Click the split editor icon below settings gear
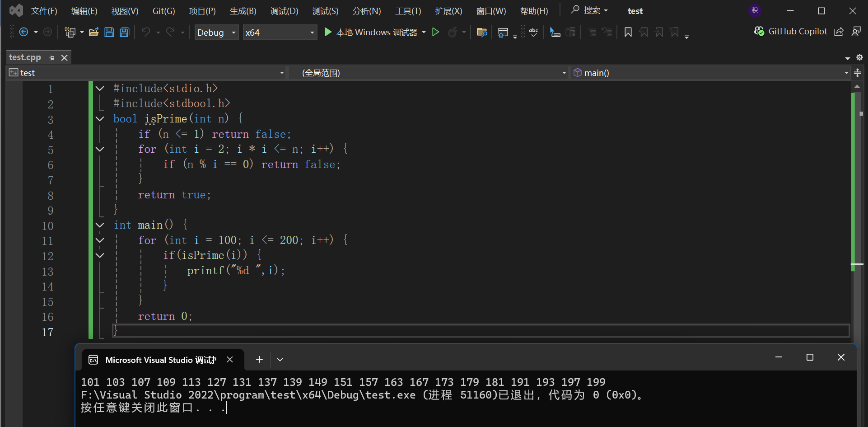The image size is (868, 427). click(858, 73)
